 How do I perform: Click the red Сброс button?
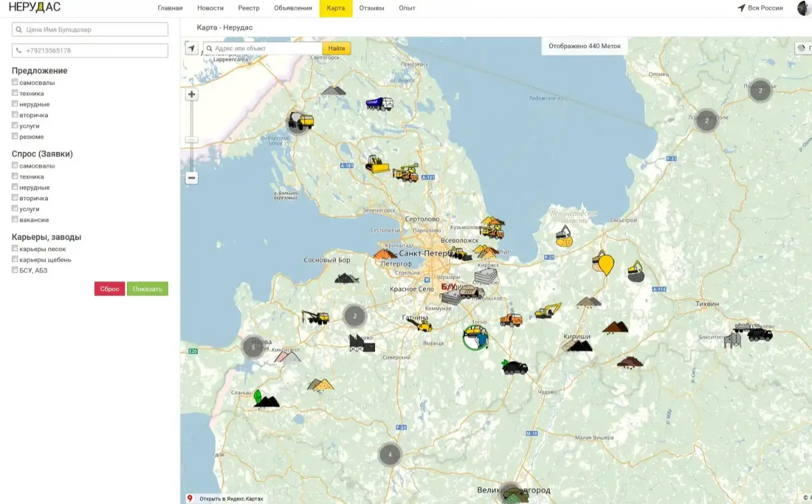109,289
